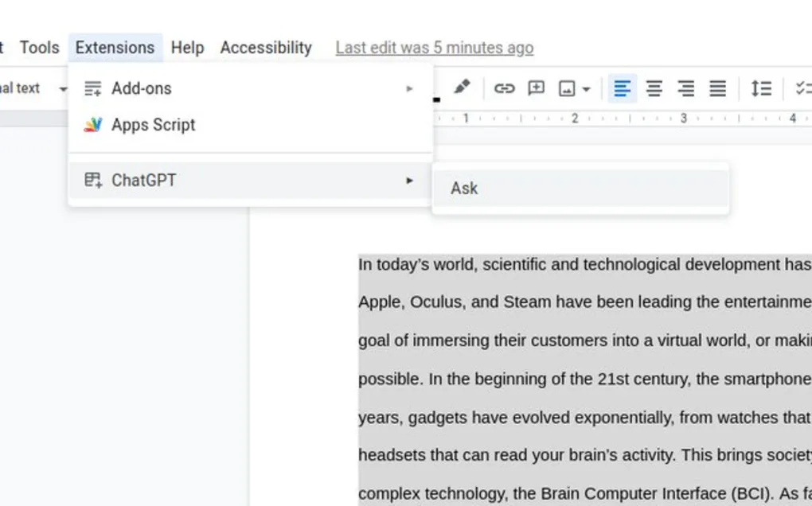Select Ask from the ChatGPT submenu

[465, 189]
